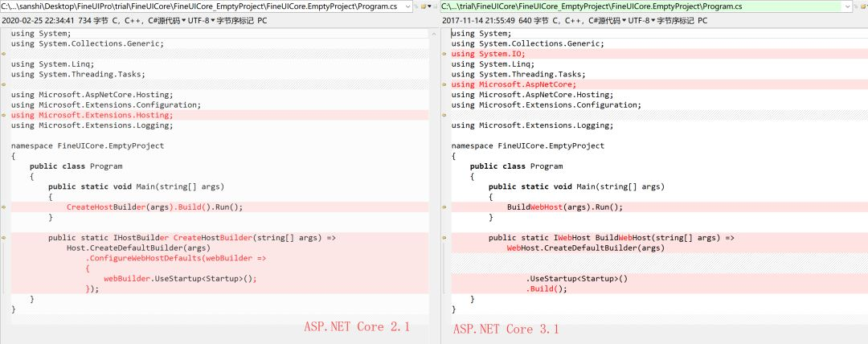Click left pane line 'using Microsoft.Extensions.Logging;'
868x344 pixels.
92,125
